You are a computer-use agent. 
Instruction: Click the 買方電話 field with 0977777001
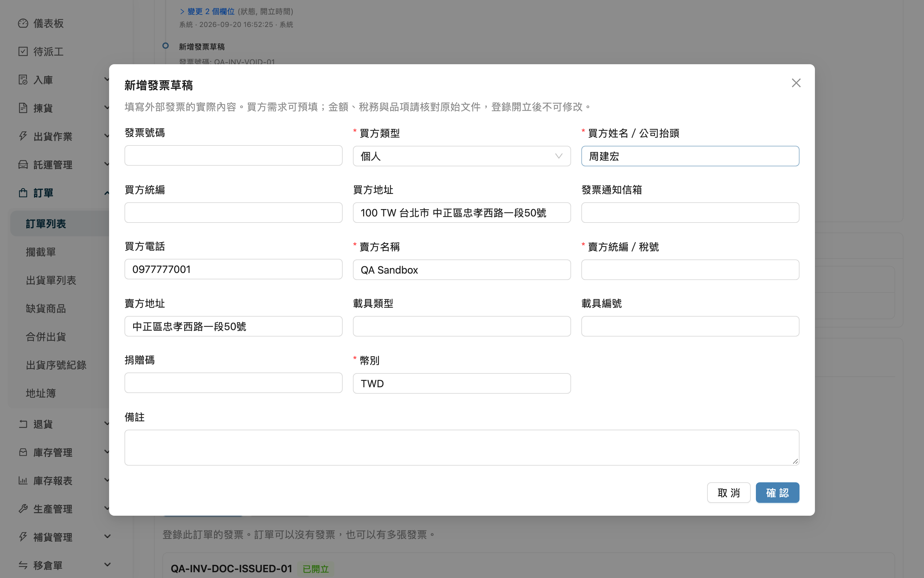tap(233, 269)
